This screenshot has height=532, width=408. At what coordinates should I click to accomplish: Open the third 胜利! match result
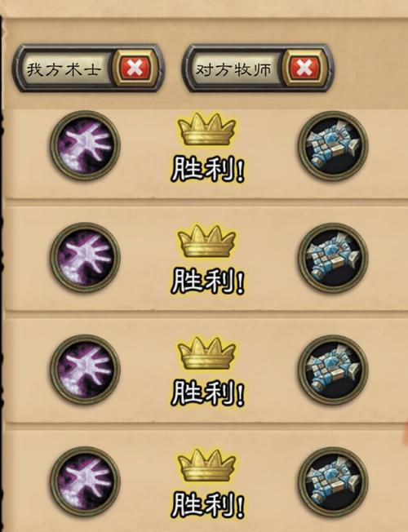(208, 393)
